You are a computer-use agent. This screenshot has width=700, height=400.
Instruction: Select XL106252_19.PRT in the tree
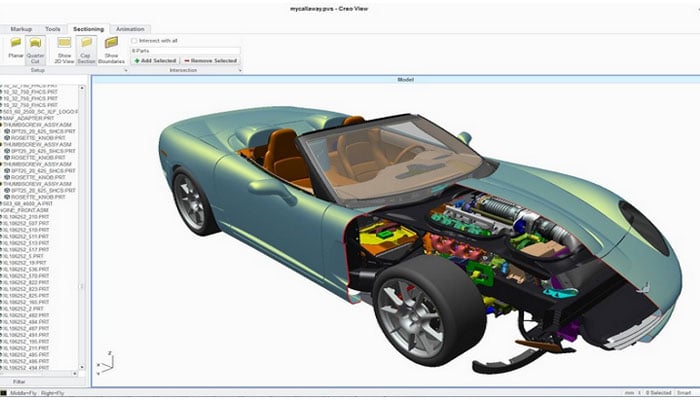(25, 263)
